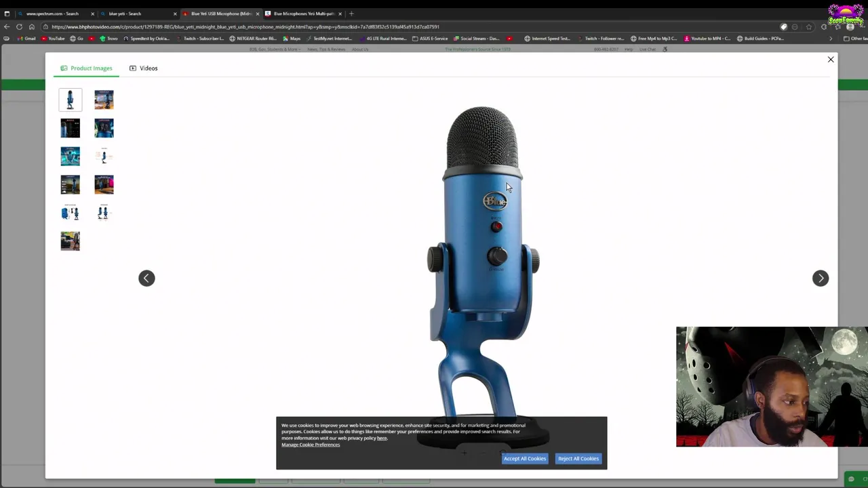Open the Go bookmark
The height and width of the screenshot is (488, 868).
pyautogui.click(x=77, y=39)
